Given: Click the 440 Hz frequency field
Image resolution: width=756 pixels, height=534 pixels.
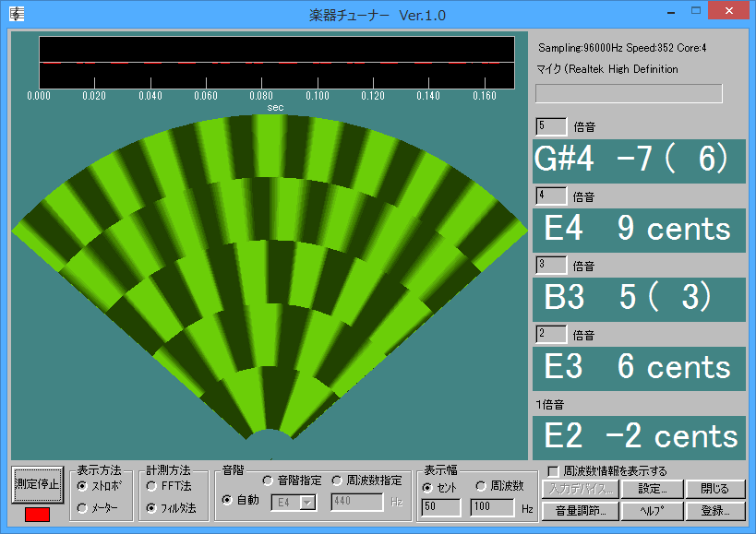Looking at the screenshot, I should [x=356, y=503].
